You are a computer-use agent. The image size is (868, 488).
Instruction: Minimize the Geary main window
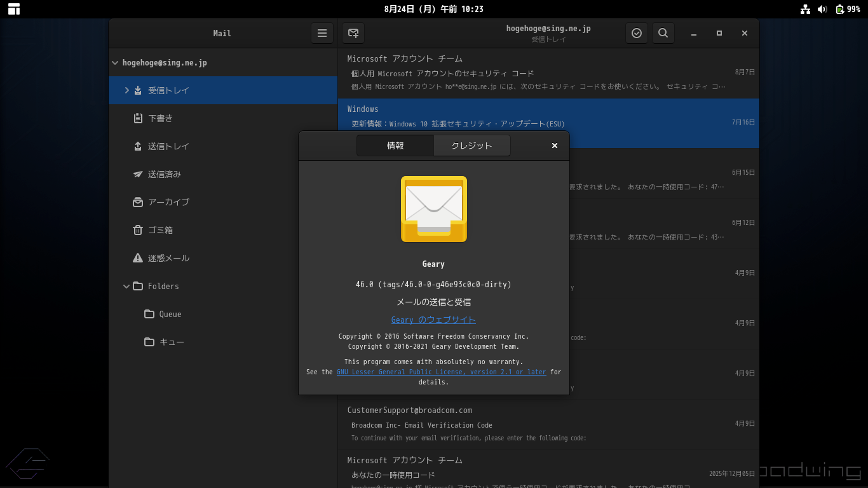(694, 33)
